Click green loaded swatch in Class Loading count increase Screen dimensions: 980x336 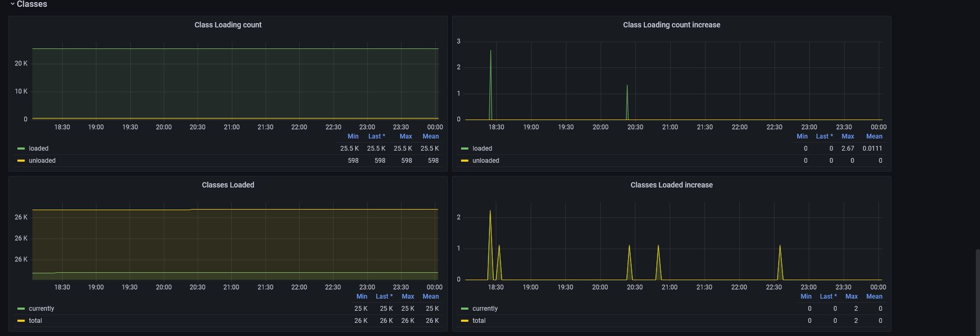[465, 149]
